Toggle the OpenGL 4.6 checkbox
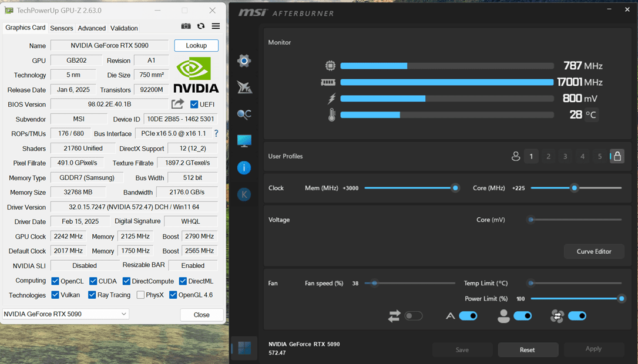The height and width of the screenshot is (364, 638). [x=173, y=295]
